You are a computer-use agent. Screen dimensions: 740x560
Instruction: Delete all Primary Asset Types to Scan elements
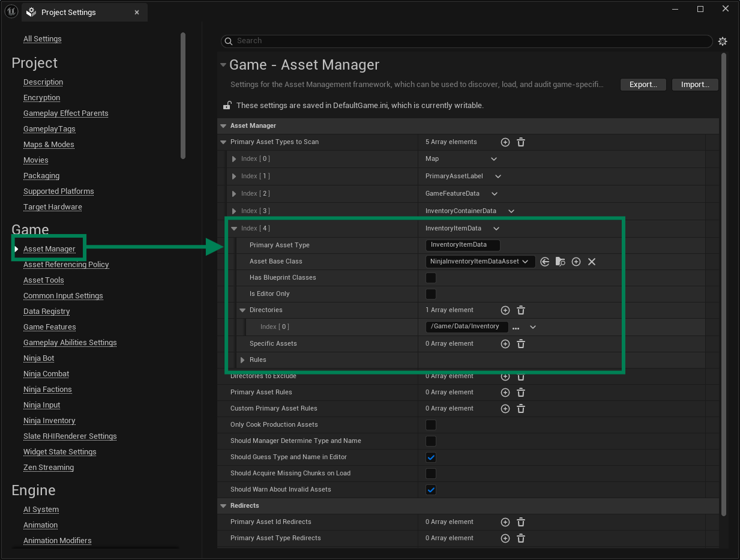pyautogui.click(x=520, y=142)
